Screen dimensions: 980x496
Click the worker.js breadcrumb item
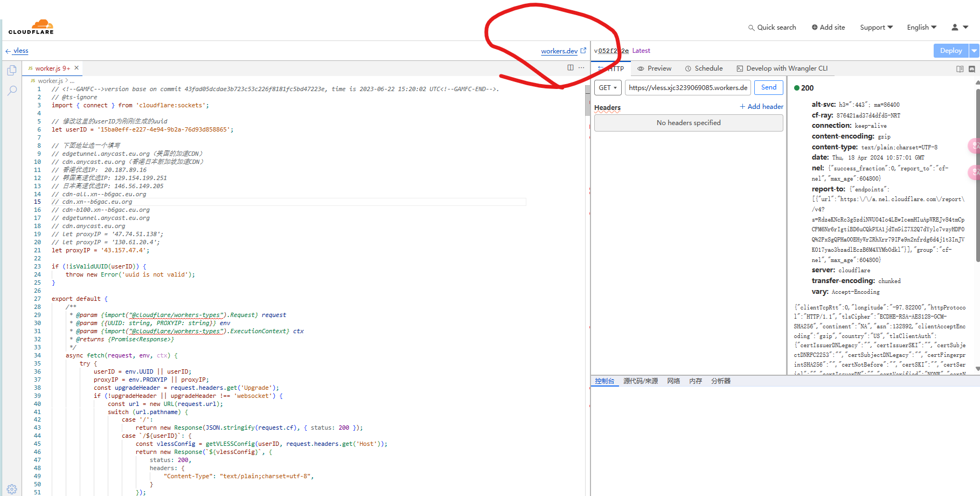coord(50,81)
